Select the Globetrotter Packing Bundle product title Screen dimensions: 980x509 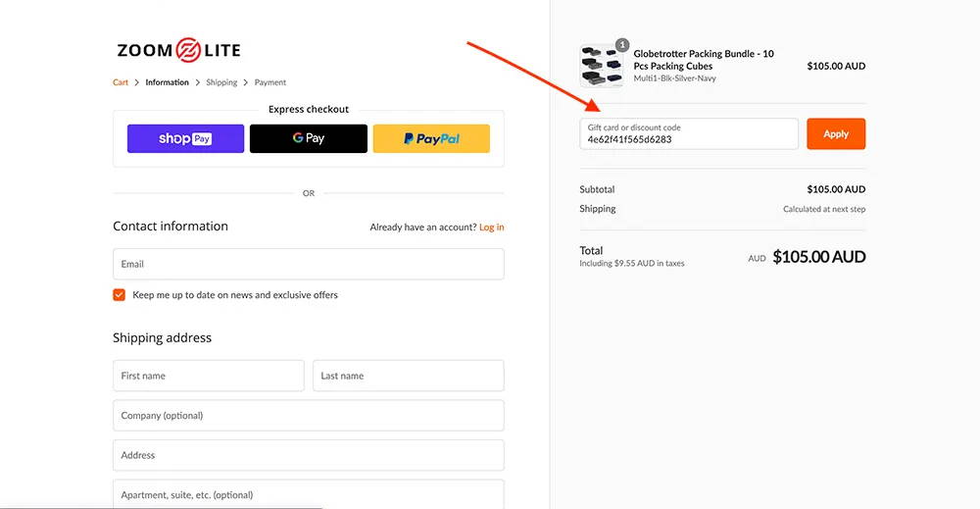[704, 60]
